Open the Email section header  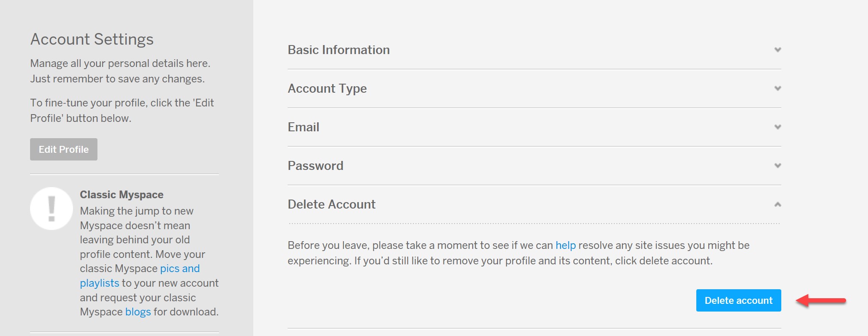(x=303, y=127)
